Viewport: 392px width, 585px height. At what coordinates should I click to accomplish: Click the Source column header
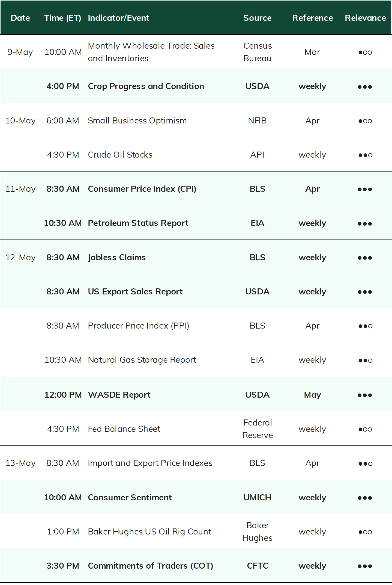coord(257,18)
